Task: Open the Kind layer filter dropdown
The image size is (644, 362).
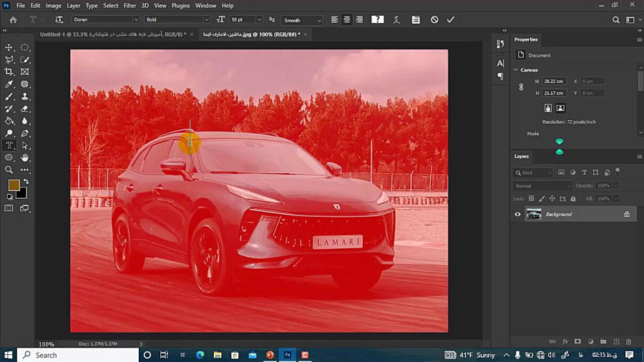Action: point(533,173)
